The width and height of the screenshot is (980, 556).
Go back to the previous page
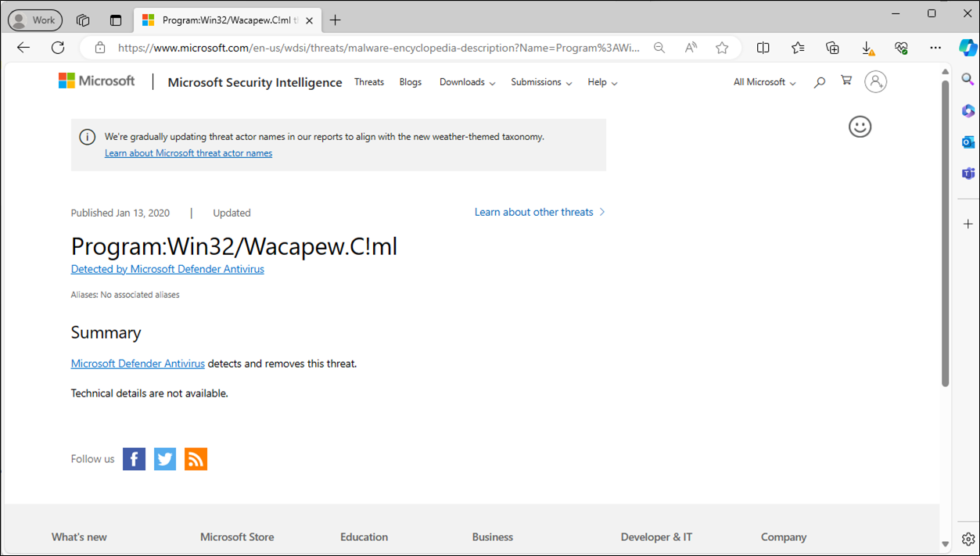pyautogui.click(x=23, y=48)
